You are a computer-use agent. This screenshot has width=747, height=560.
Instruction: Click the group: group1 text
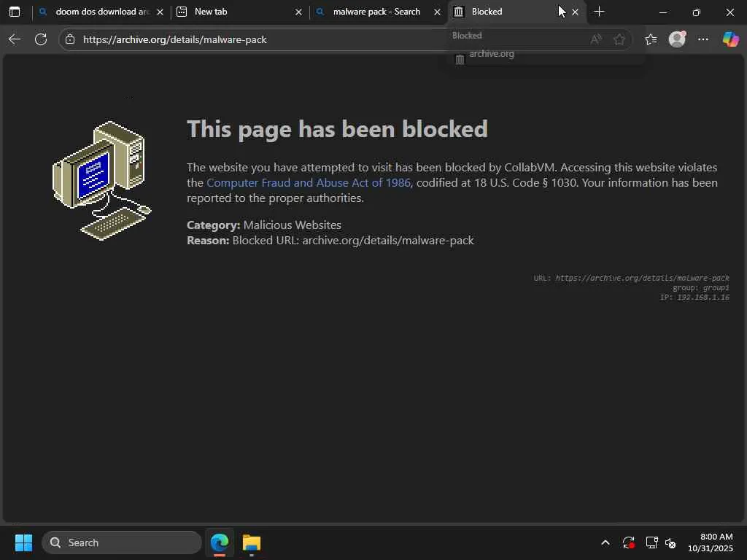pos(701,287)
